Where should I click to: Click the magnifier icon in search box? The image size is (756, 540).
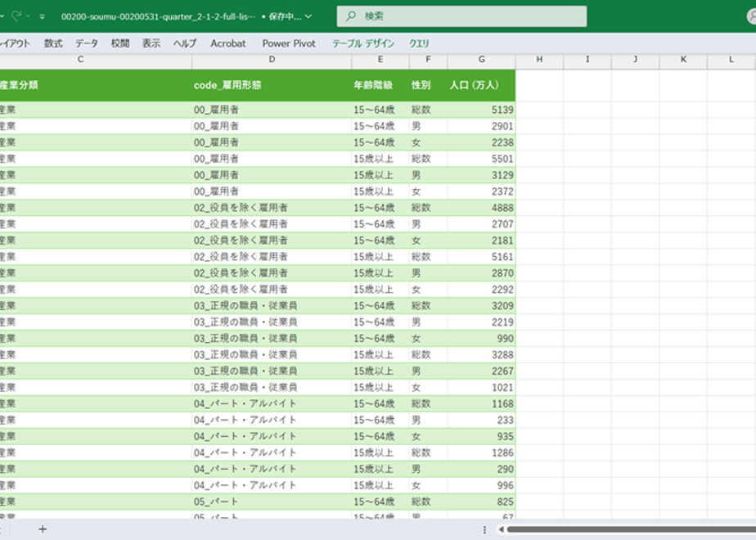tap(351, 16)
